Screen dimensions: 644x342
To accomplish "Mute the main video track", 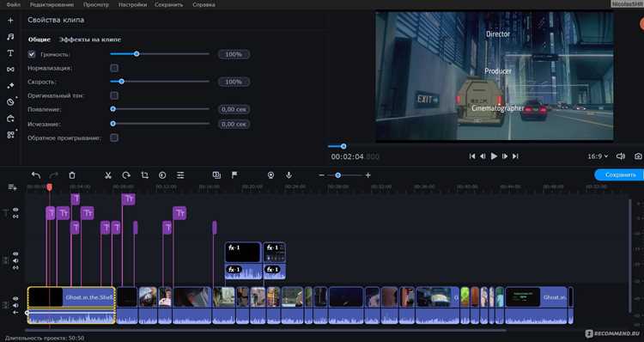I will click(15, 305).
